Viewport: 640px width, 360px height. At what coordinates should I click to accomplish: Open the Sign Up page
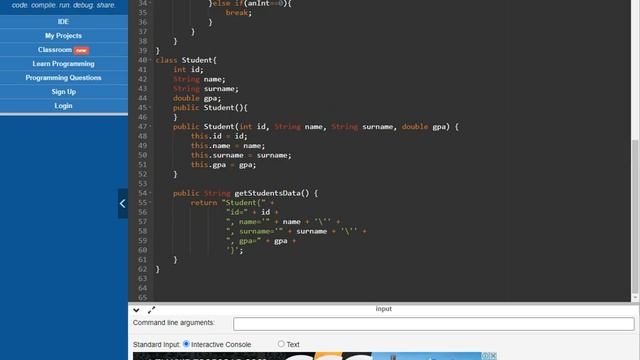point(63,92)
